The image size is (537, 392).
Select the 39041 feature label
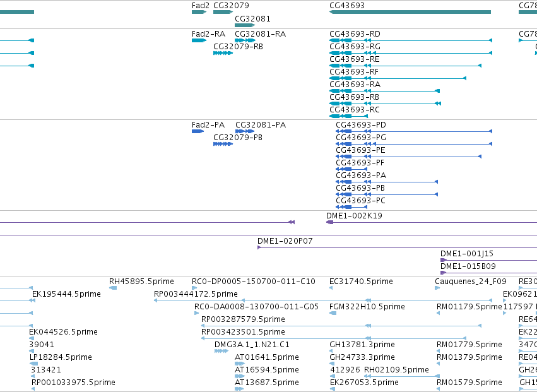(x=42, y=345)
